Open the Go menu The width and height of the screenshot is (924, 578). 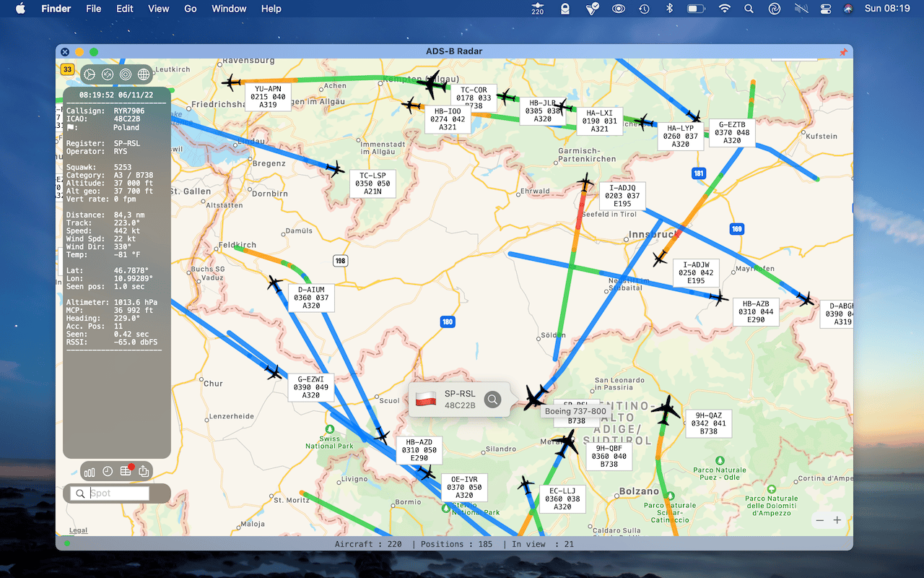pos(191,9)
